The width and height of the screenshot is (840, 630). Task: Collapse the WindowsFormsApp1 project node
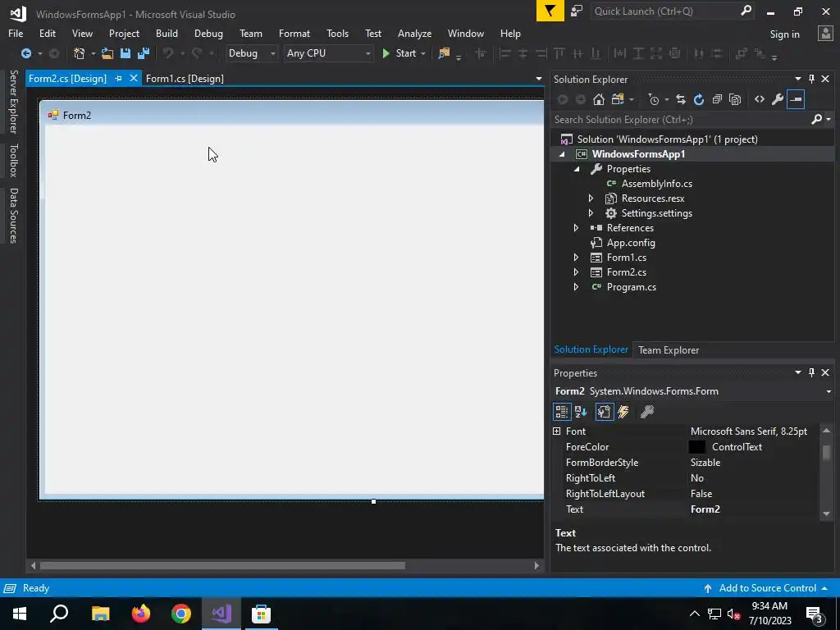point(562,154)
